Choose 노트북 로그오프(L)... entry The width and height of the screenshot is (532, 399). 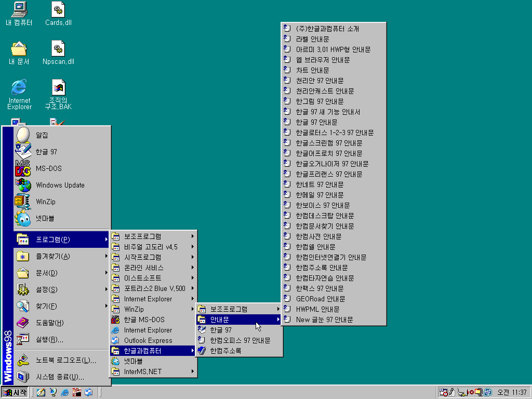(62, 361)
